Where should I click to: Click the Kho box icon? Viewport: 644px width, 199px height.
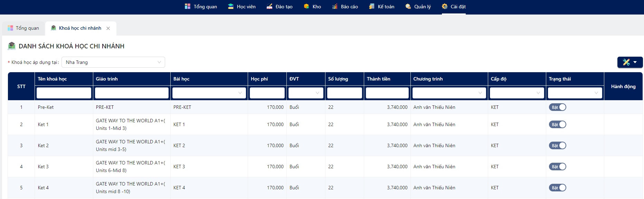coord(306,6)
